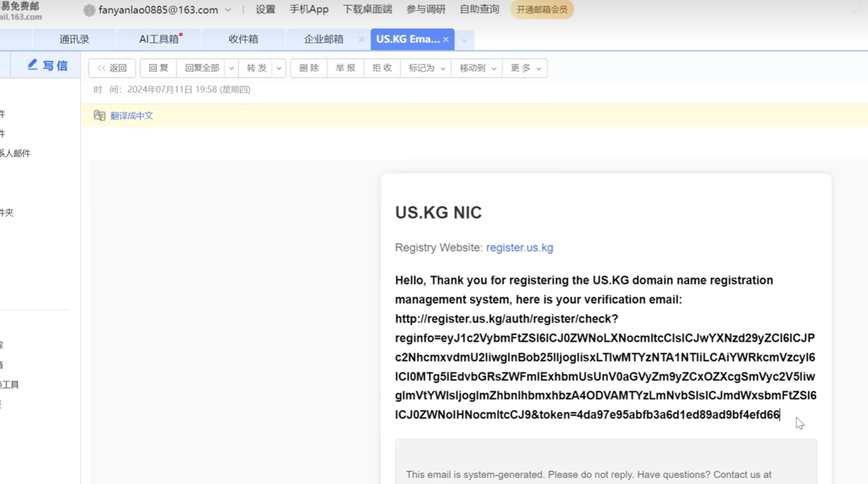Click the 'This email is system-generated' footer text
Viewport: 868px width, 484px height.
click(x=589, y=475)
